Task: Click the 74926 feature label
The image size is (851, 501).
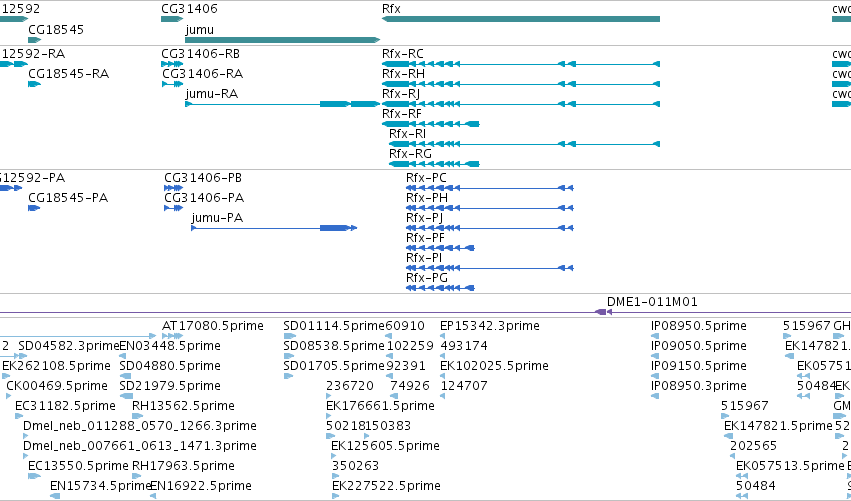Action: click(x=410, y=386)
